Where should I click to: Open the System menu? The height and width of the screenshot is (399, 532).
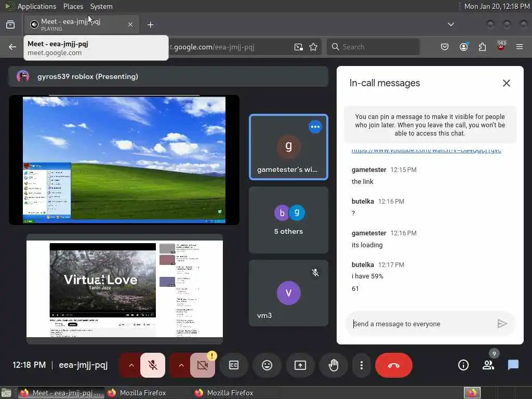coord(101,6)
